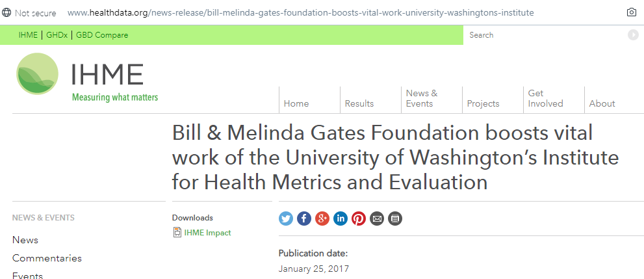Open the Projects navigation item
This screenshot has height=279, width=644.
point(483,103)
